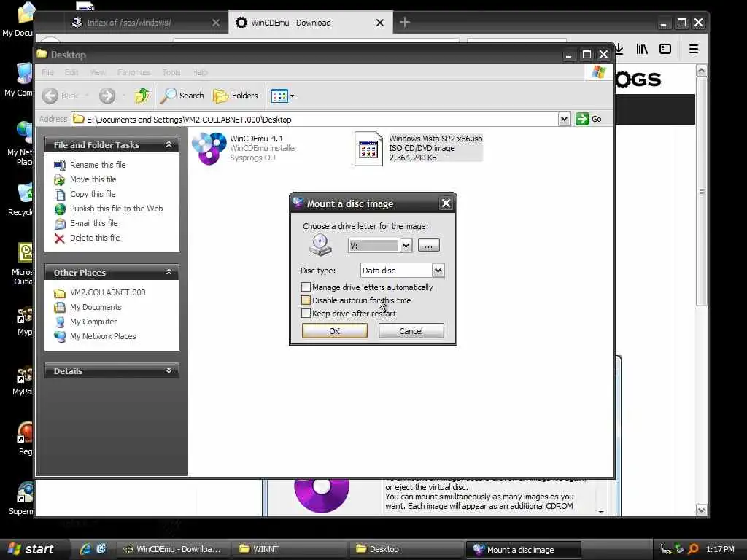747x560 pixels.
Task: Click the search magnifier tray icon
Action: click(693, 549)
